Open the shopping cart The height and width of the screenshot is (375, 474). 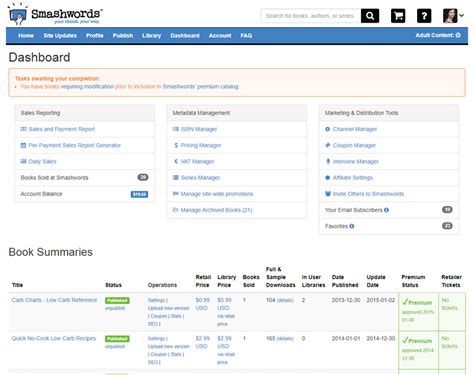pos(398,16)
